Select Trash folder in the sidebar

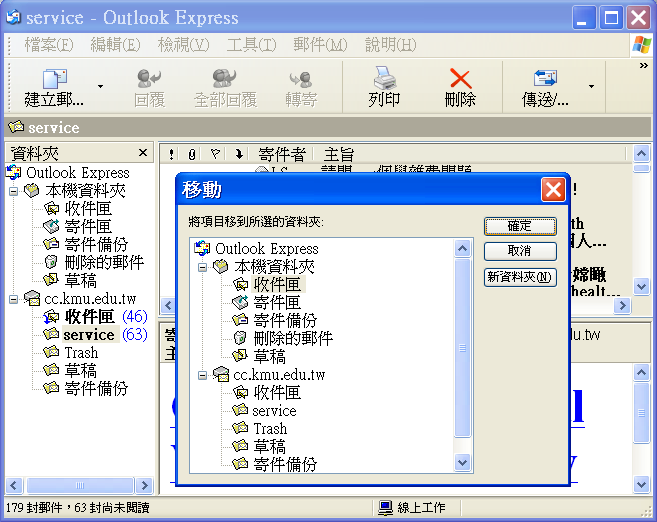point(81,352)
